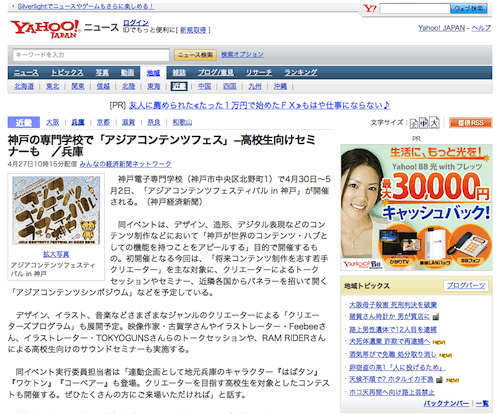Select the 関東 region
This screenshot has height=414, width=500.
click(78, 86)
